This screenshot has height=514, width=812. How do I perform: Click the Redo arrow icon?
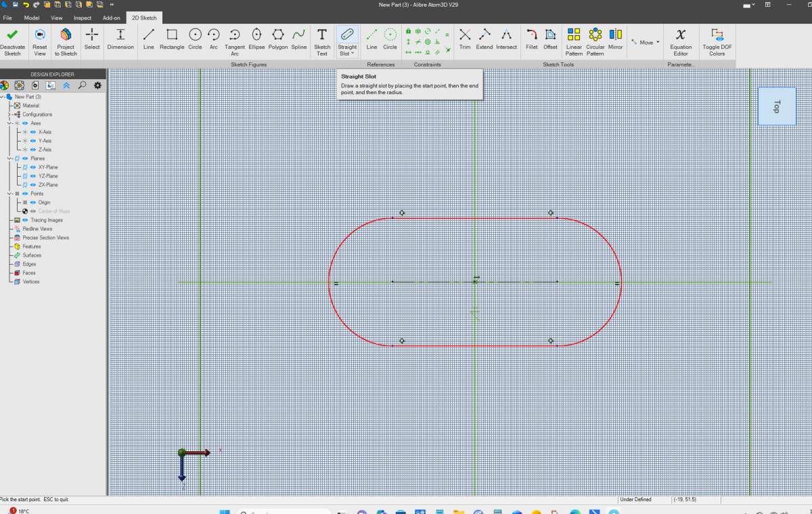pos(36,4)
